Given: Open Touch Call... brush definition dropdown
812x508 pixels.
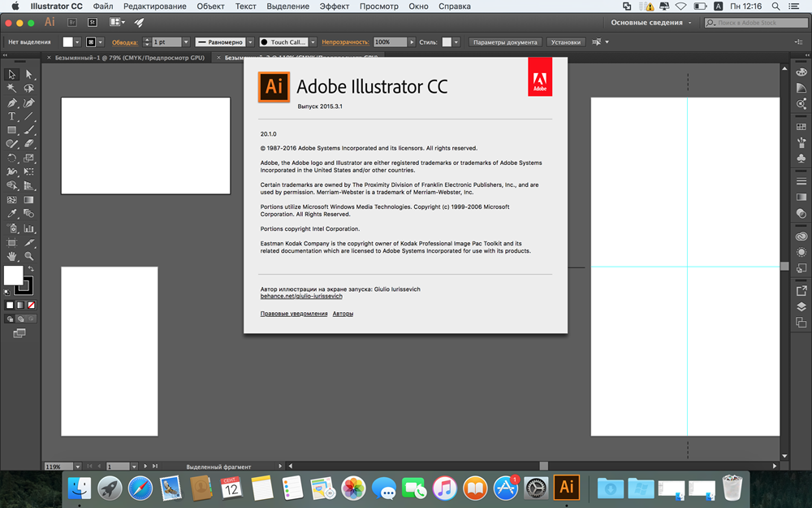Looking at the screenshot, I should click(x=313, y=42).
